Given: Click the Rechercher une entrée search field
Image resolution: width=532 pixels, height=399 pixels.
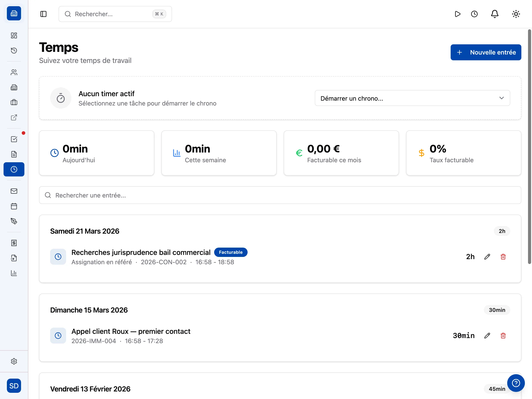Looking at the screenshot, I should (x=280, y=195).
